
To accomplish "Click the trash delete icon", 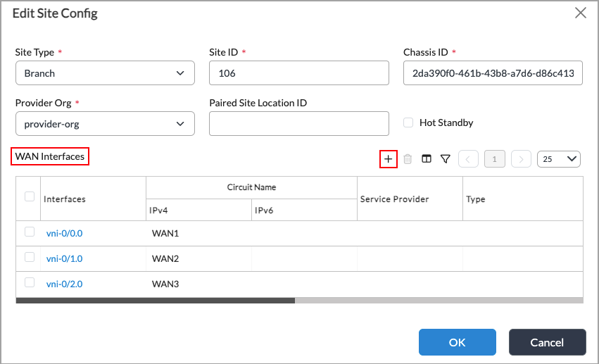I will (408, 159).
